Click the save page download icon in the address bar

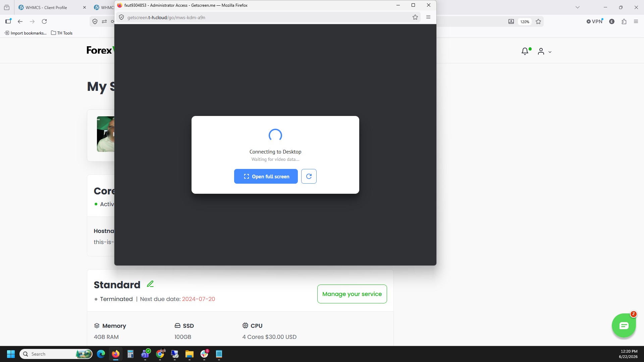point(511,21)
